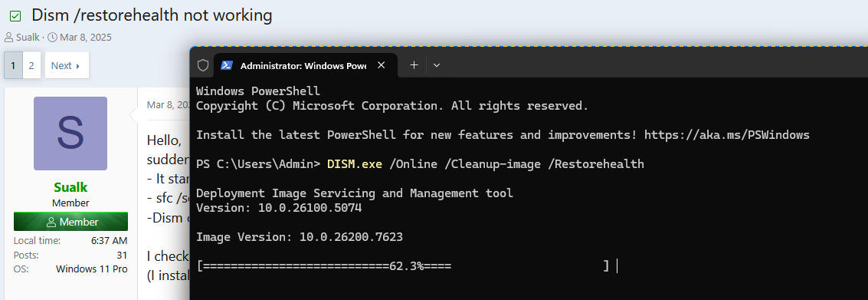Screen dimensions: 868x300
Task: Go to page 2 of the thread
Action: pos(31,65)
